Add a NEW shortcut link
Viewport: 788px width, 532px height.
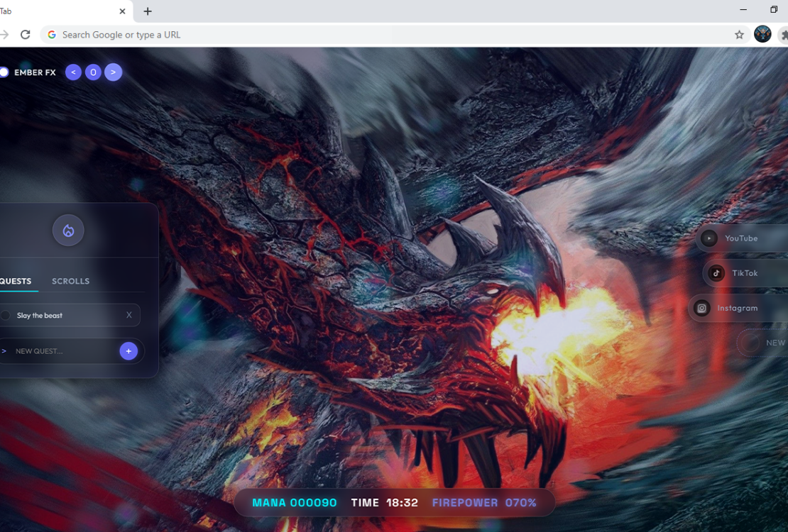762,343
